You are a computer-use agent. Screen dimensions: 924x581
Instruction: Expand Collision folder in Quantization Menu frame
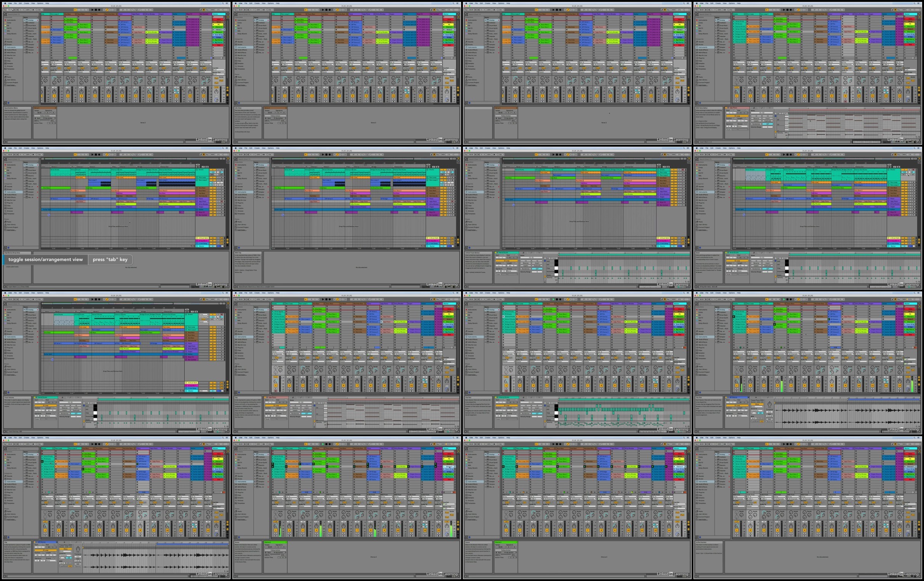24,23
